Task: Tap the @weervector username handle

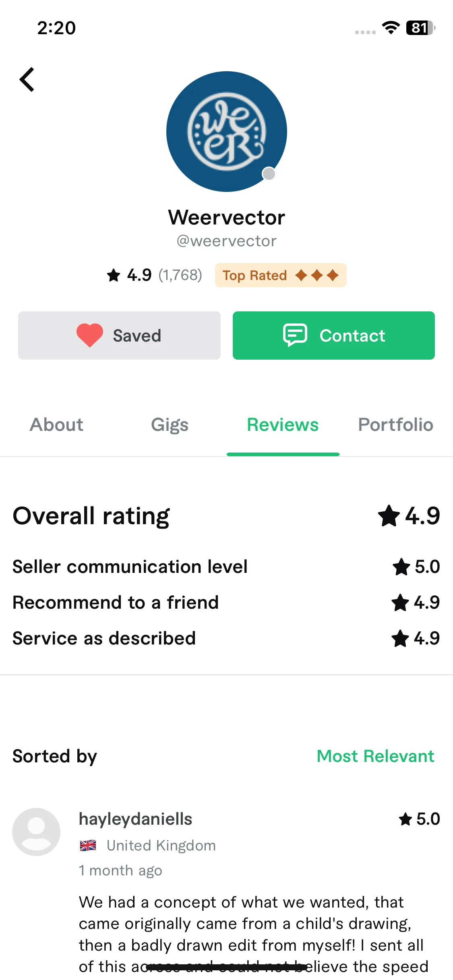Action: click(227, 241)
